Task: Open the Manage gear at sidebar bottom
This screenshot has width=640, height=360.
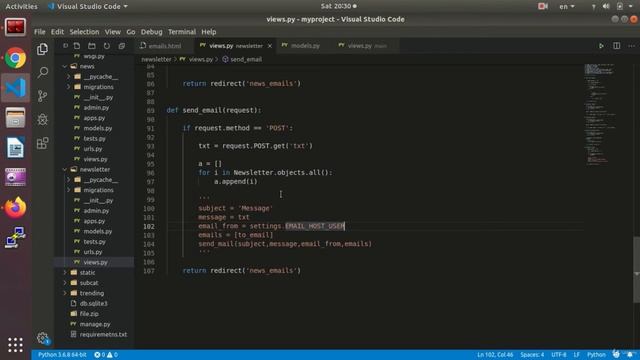Action: coord(42,338)
